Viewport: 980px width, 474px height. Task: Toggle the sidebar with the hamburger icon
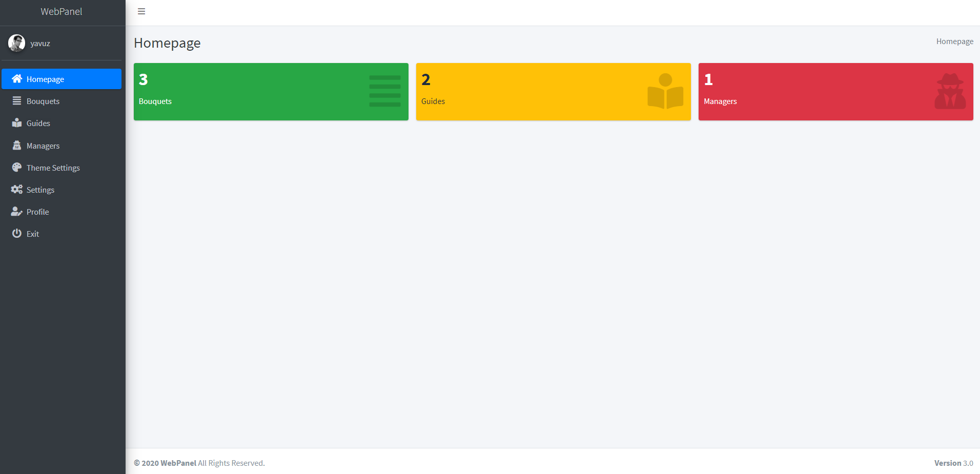click(141, 11)
